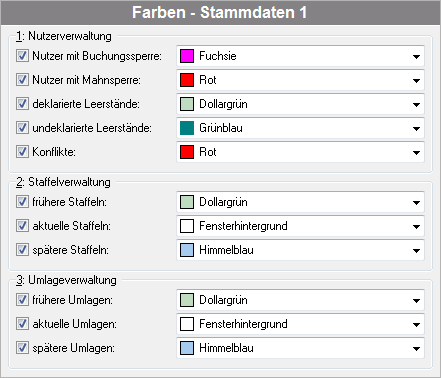The image size is (441, 378).
Task: Click the Fuchsie magenta color swatch
Action: (x=187, y=56)
